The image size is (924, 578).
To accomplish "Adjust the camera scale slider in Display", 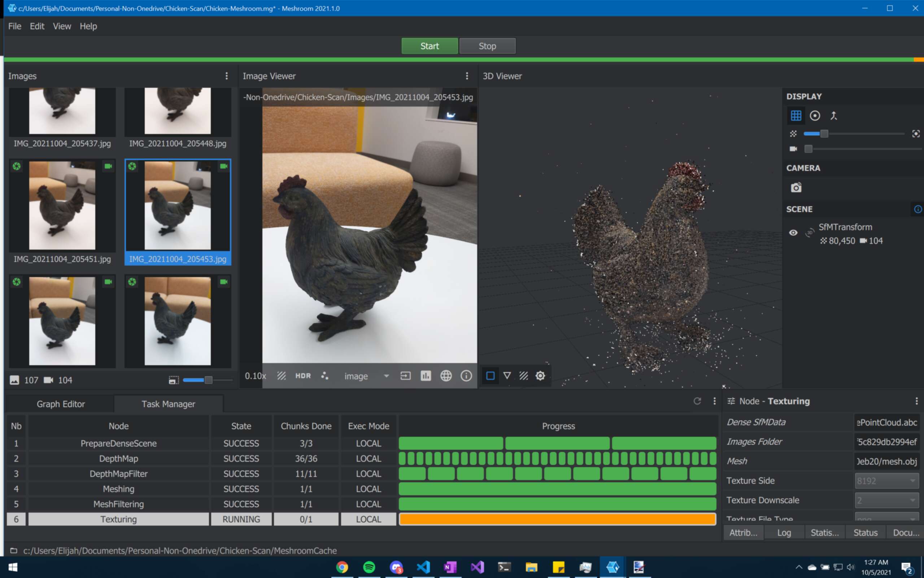I will tap(863, 149).
